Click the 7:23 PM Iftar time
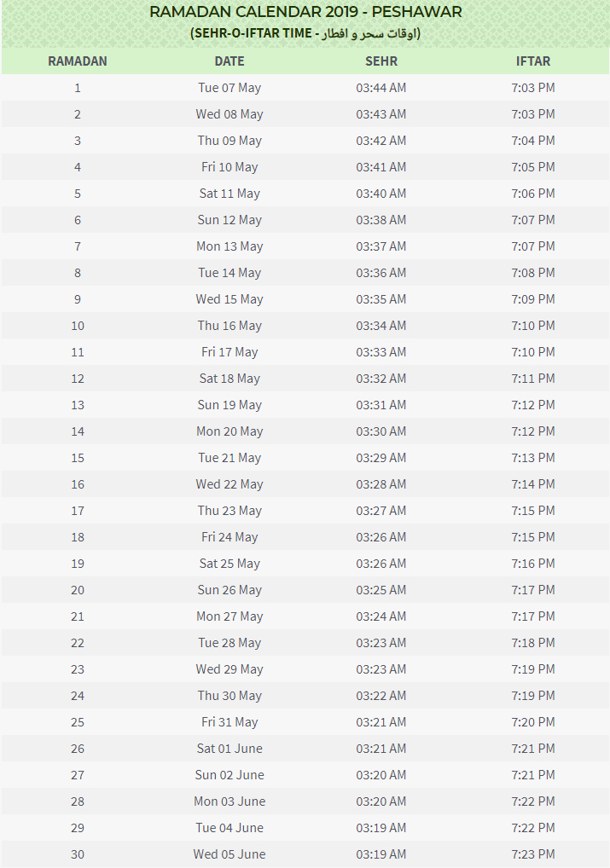 tap(533, 854)
